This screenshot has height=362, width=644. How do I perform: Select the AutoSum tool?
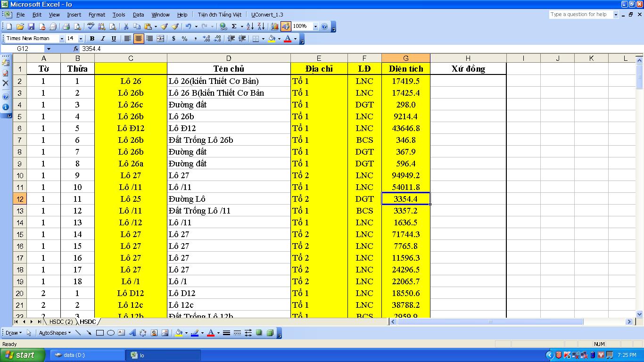tap(234, 27)
